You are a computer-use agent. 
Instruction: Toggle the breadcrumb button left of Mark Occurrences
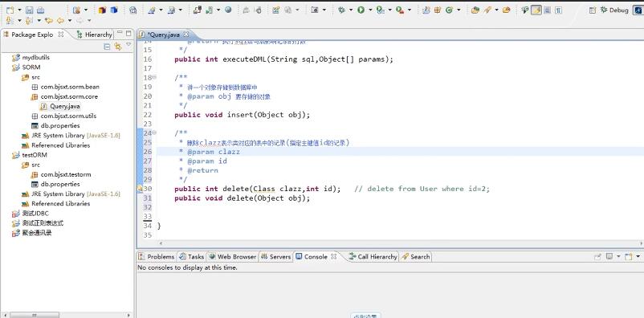coord(525,10)
